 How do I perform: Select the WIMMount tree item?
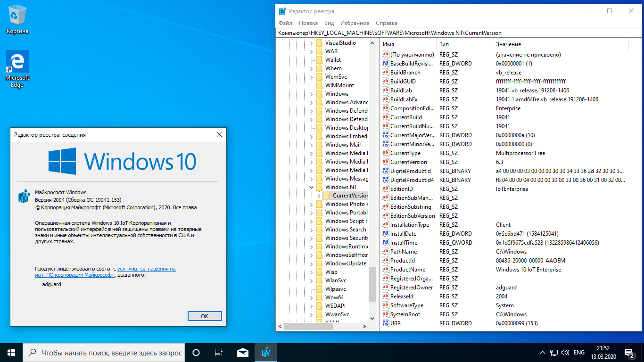click(339, 85)
